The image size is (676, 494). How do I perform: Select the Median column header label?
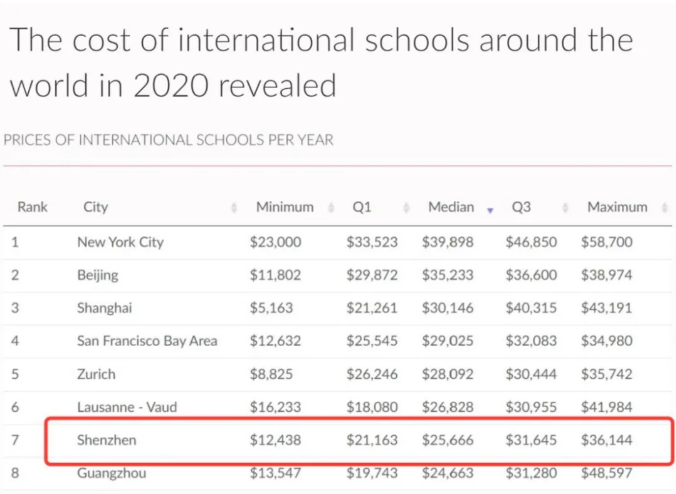click(x=451, y=207)
